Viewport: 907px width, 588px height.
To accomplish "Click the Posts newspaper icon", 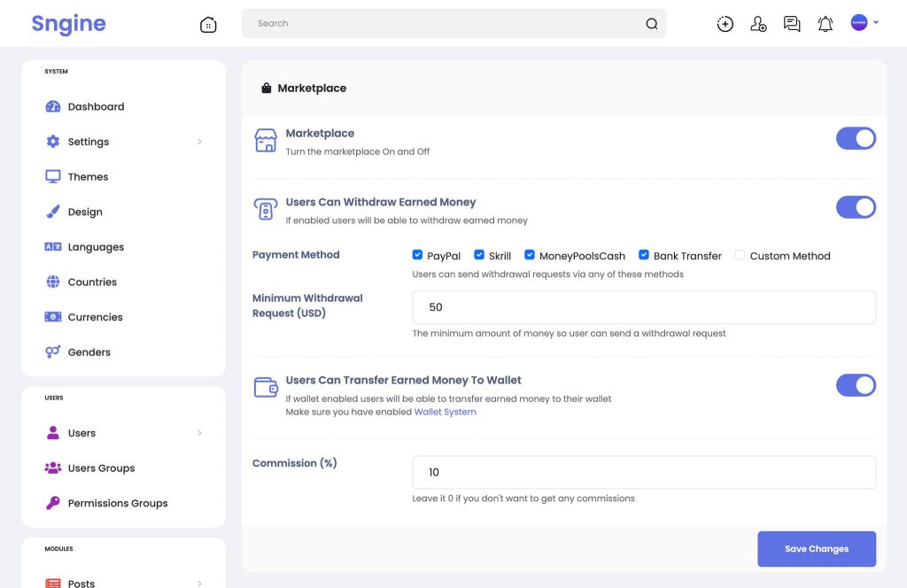I will (x=52, y=583).
